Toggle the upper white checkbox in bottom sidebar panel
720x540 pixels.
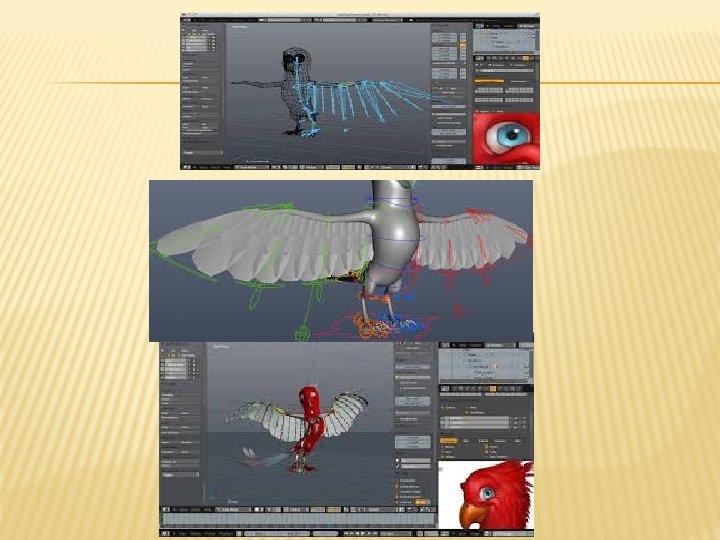coord(398,460)
